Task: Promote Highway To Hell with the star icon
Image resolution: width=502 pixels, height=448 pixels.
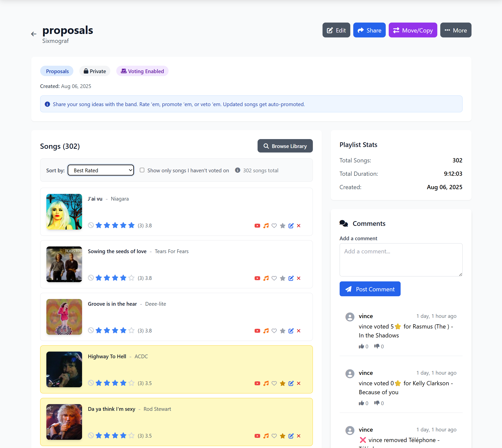Action: pos(283,383)
